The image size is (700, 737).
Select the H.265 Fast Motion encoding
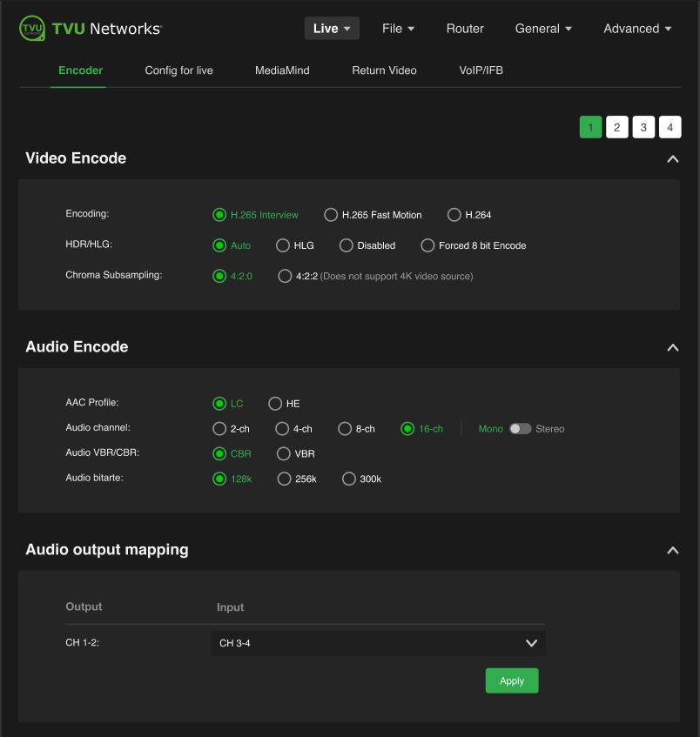tap(331, 214)
